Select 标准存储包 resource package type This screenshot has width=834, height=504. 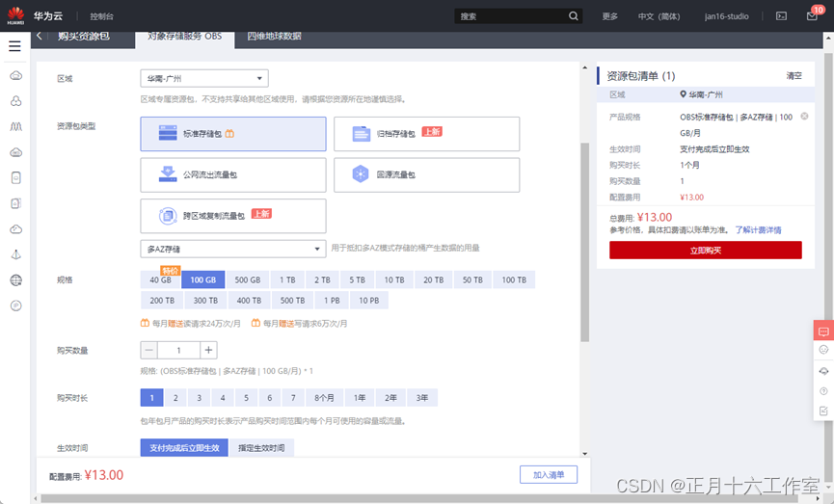(233, 134)
